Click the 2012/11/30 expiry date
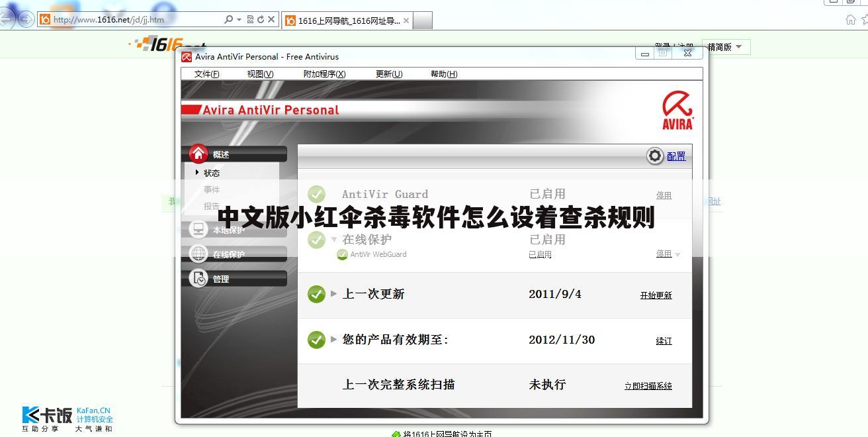The image size is (868, 437). (x=562, y=340)
